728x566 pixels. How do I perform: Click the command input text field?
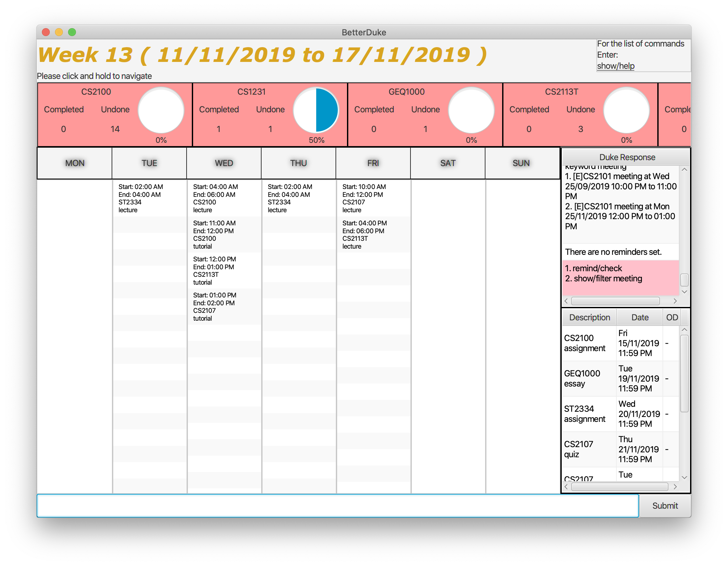337,506
